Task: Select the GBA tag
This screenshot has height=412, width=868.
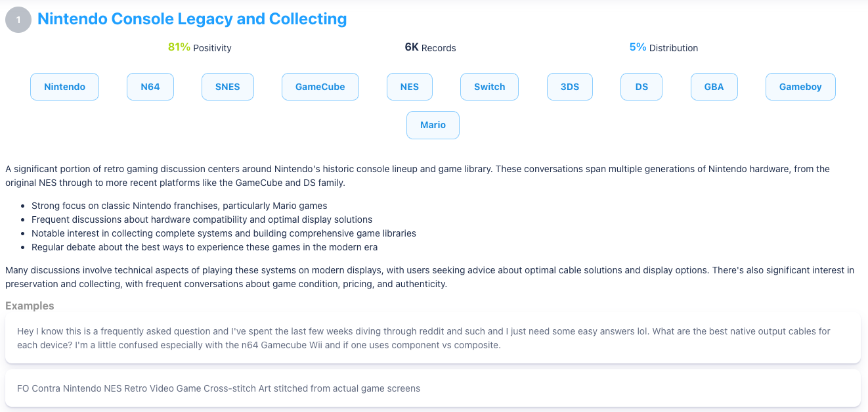Action: point(714,86)
